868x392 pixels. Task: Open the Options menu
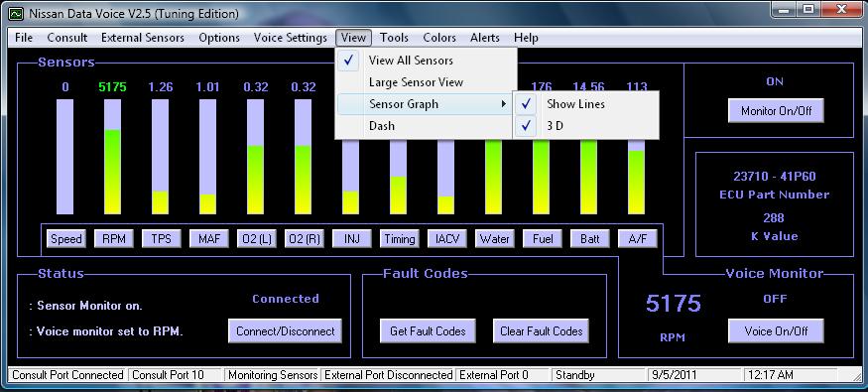click(x=219, y=38)
